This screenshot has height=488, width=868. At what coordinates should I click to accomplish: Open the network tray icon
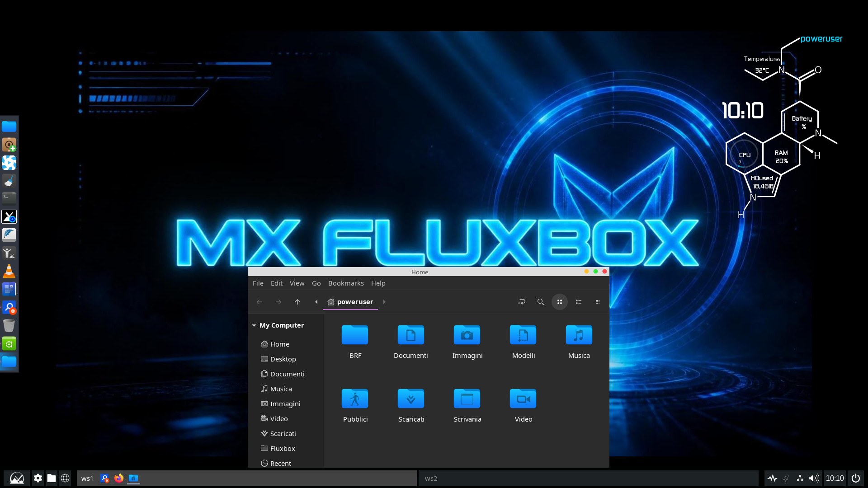(x=800, y=478)
